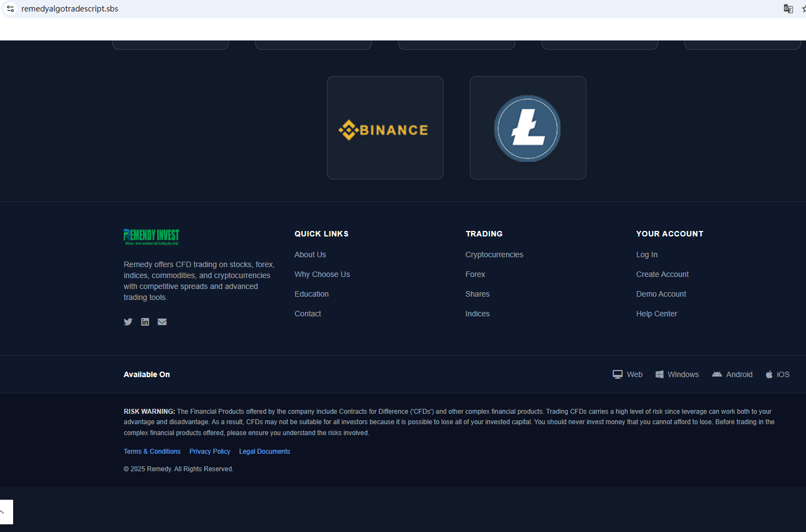
Task: Click the Binance logo card
Action: pyautogui.click(x=385, y=128)
